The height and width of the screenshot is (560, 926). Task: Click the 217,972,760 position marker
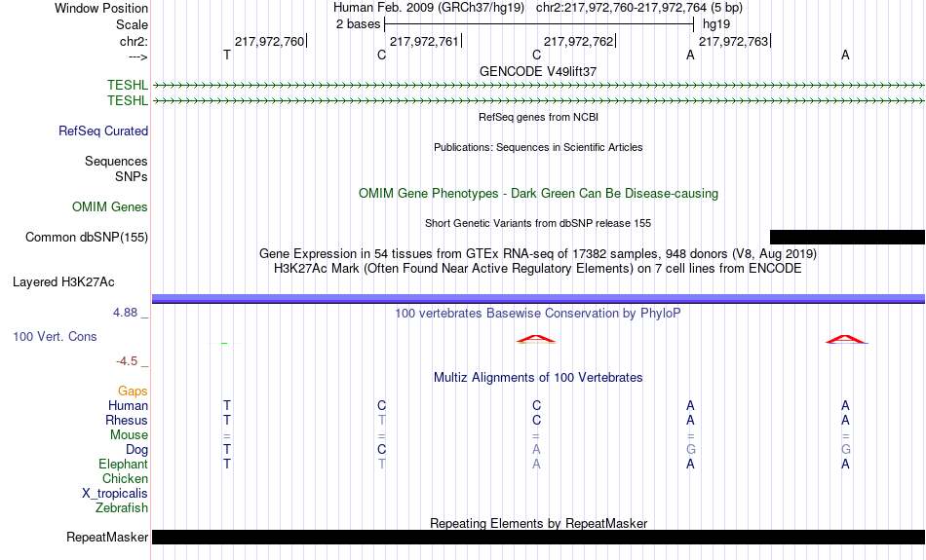click(269, 41)
